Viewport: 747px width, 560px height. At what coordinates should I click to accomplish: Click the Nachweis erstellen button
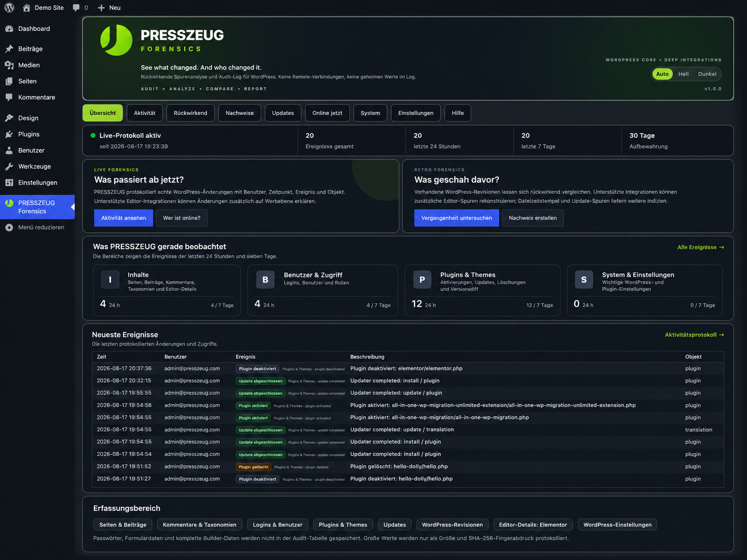[533, 218]
